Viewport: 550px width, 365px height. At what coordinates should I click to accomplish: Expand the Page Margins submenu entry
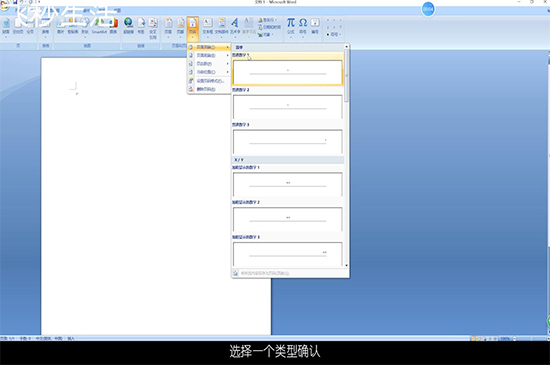[209, 64]
